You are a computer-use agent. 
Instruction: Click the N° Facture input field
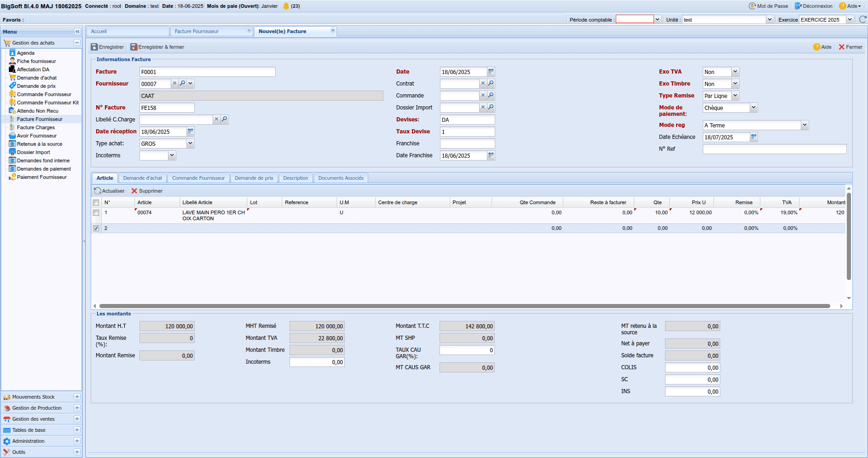coord(167,108)
